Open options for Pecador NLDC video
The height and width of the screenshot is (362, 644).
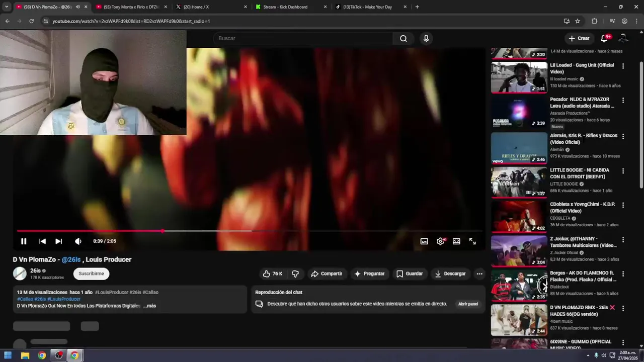click(623, 100)
